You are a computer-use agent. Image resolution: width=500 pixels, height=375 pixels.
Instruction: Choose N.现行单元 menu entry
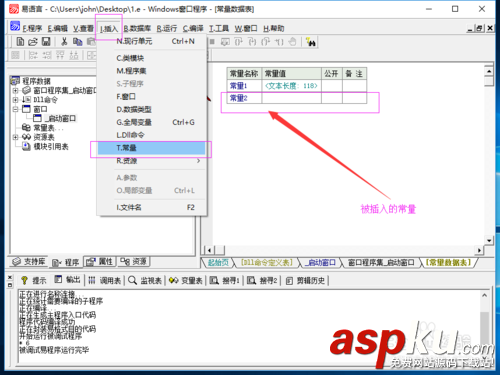(x=151, y=41)
